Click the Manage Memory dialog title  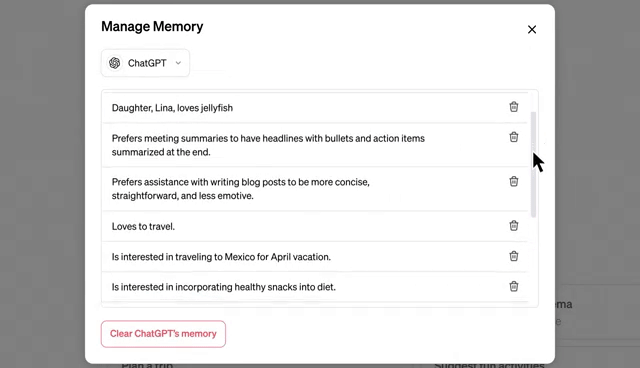152,27
